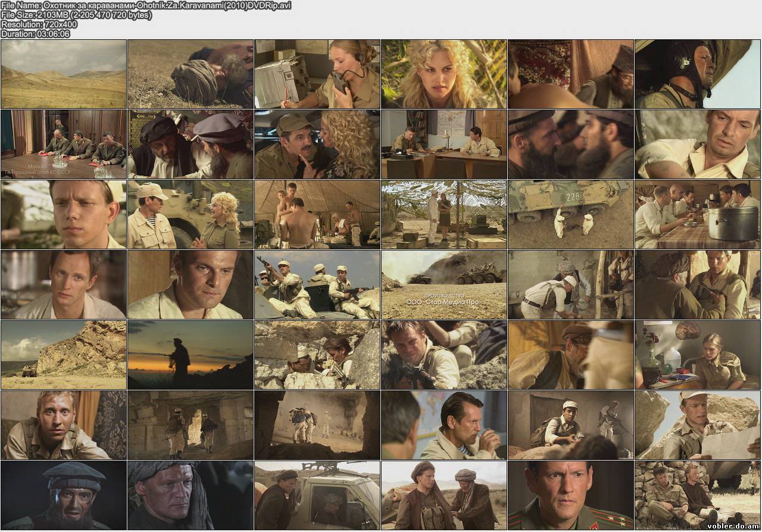Select close-up of curly blonde woman among foliage

pos(444,74)
